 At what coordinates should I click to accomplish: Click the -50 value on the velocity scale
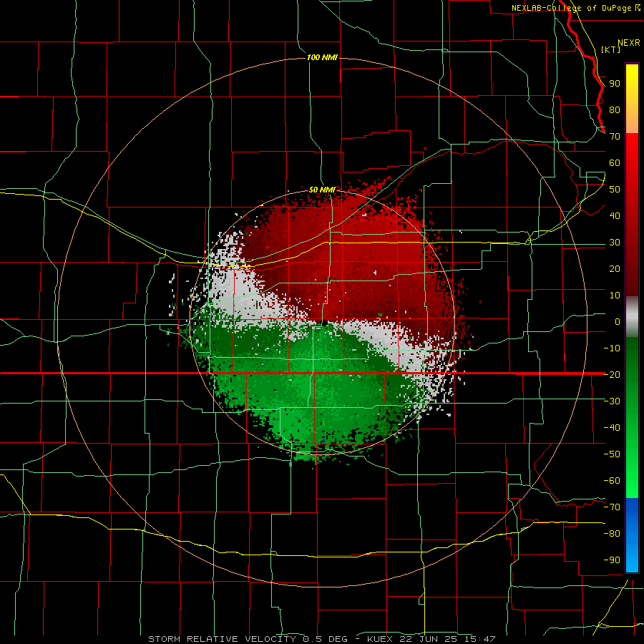click(612, 454)
